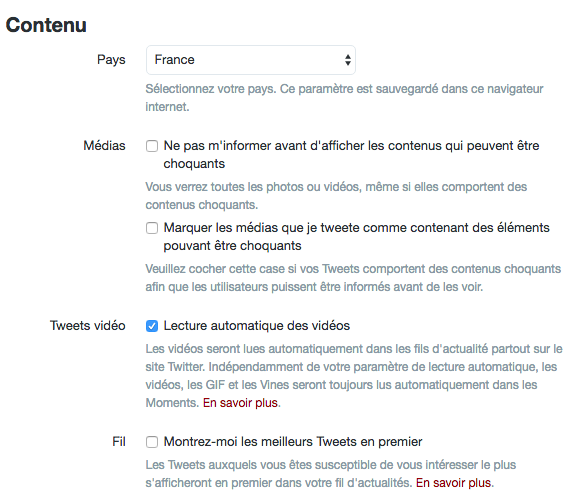Tick the checkbox beside "Marquer les médias"
The image size is (575, 498).
point(152,228)
